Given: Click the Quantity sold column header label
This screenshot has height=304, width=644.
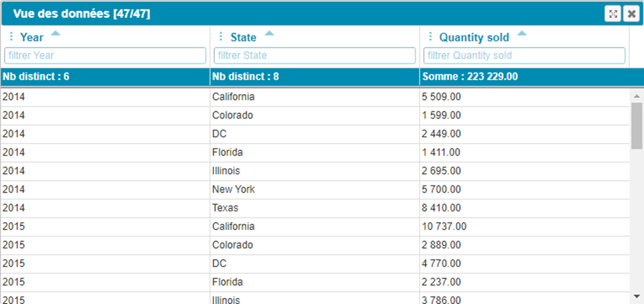Looking at the screenshot, I should click(474, 38).
